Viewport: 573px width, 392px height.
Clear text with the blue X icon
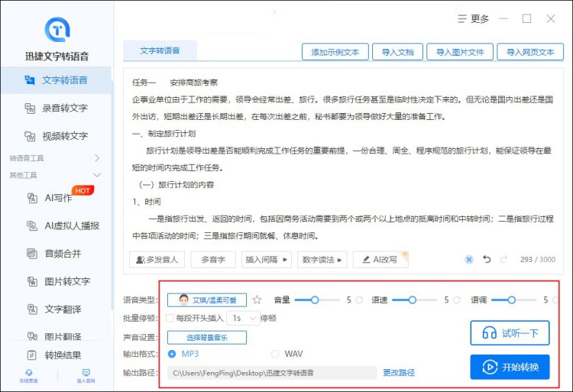469,260
